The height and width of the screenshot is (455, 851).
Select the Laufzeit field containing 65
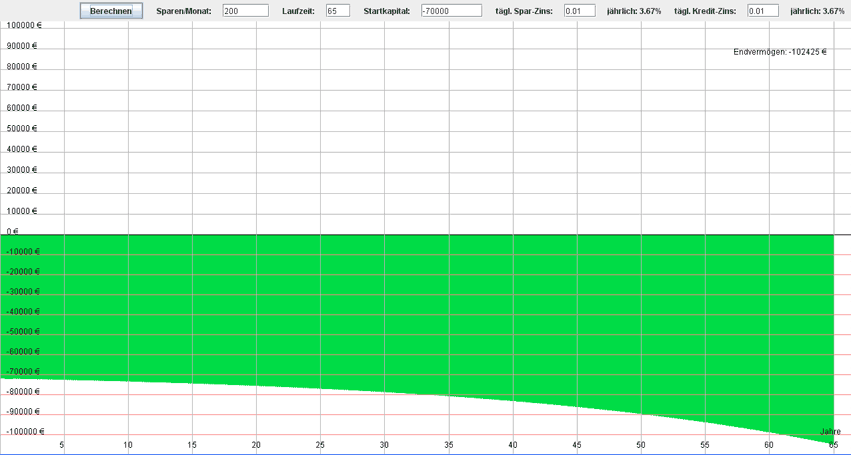coord(337,11)
